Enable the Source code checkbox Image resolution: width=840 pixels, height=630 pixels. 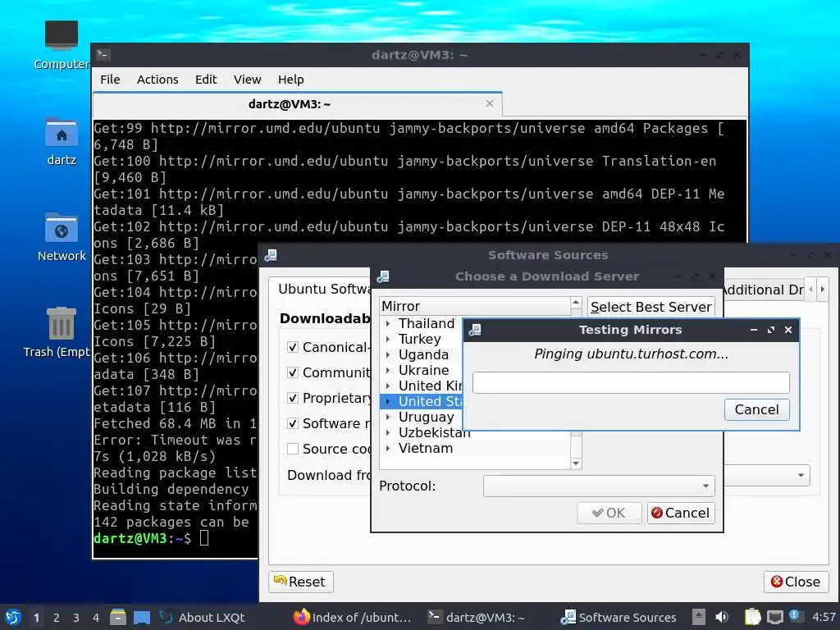click(x=293, y=449)
